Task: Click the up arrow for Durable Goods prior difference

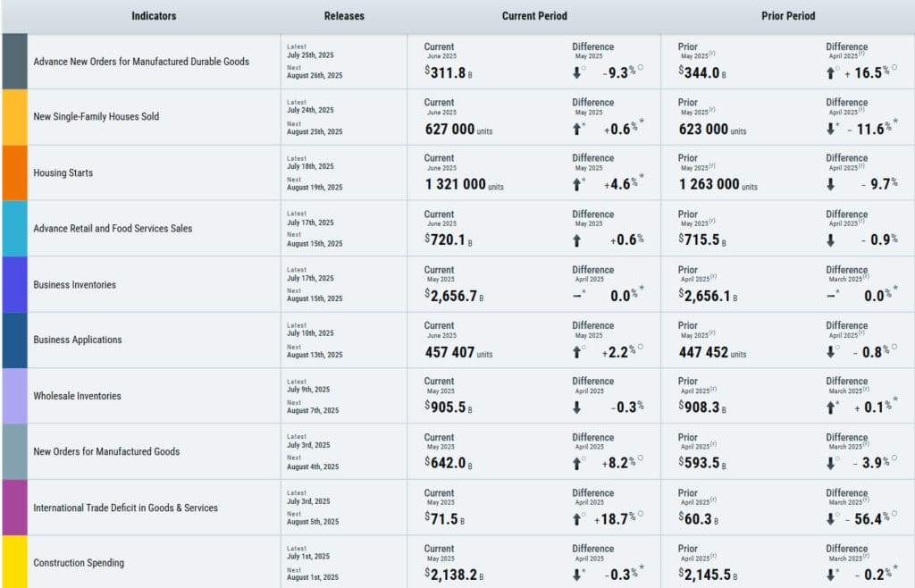Action: (x=830, y=73)
